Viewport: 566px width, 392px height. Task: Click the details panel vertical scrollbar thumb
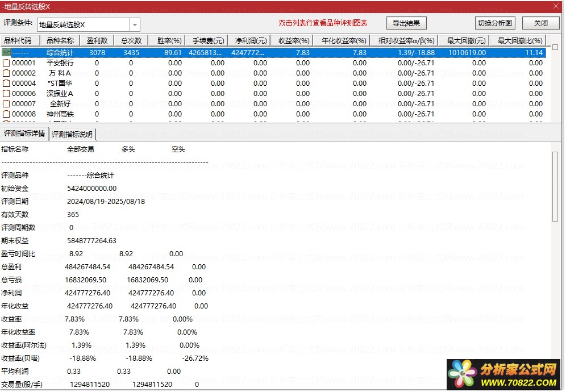click(555, 186)
